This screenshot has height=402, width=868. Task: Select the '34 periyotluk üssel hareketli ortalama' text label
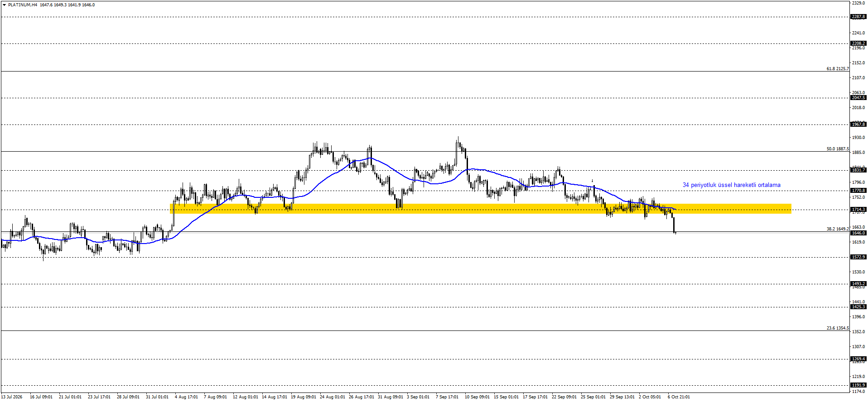pyautogui.click(x=731, y=185)
